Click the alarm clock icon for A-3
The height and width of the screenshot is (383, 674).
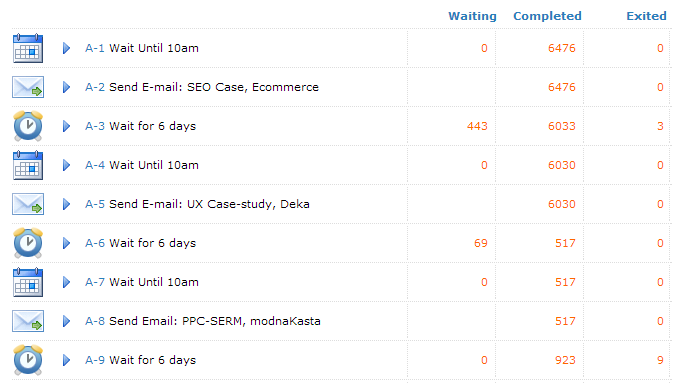pos(28,126)
